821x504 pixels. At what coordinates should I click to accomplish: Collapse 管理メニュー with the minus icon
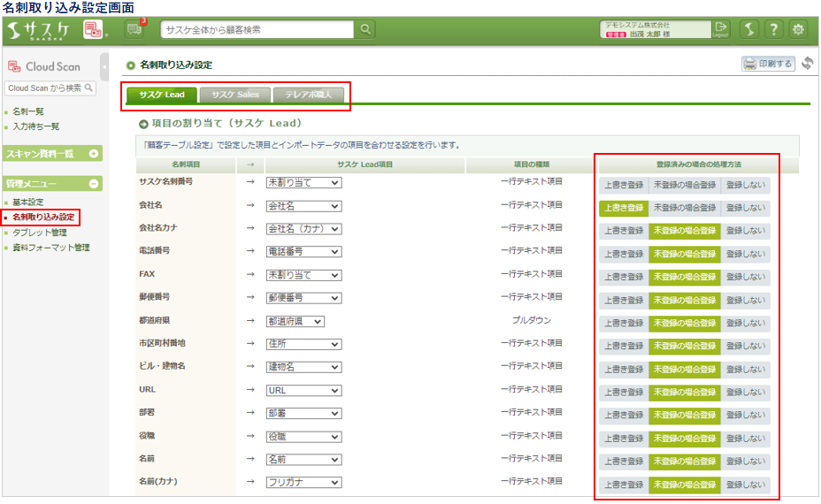click(94, 184)
